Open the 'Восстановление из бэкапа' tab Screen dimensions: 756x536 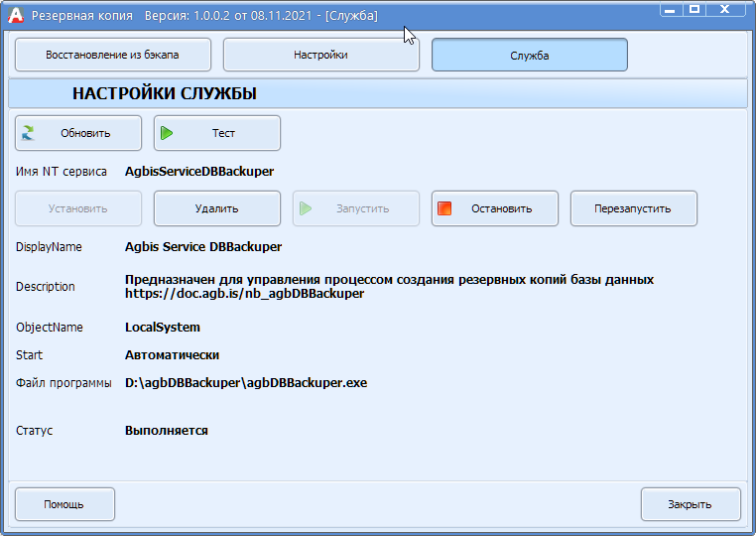[x=113, y=55]
